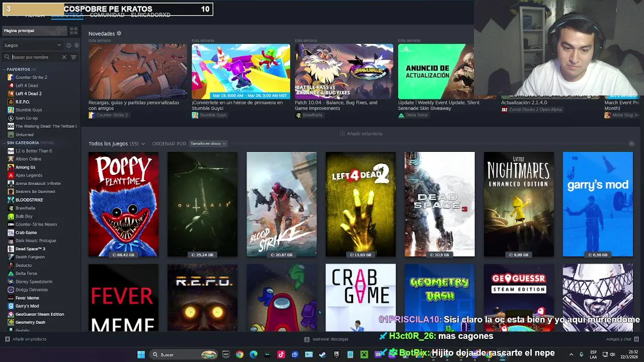Select BLOODSTRIKE in the library list
This screenshot has height=362, width=644.
click(x=29, y=200)
